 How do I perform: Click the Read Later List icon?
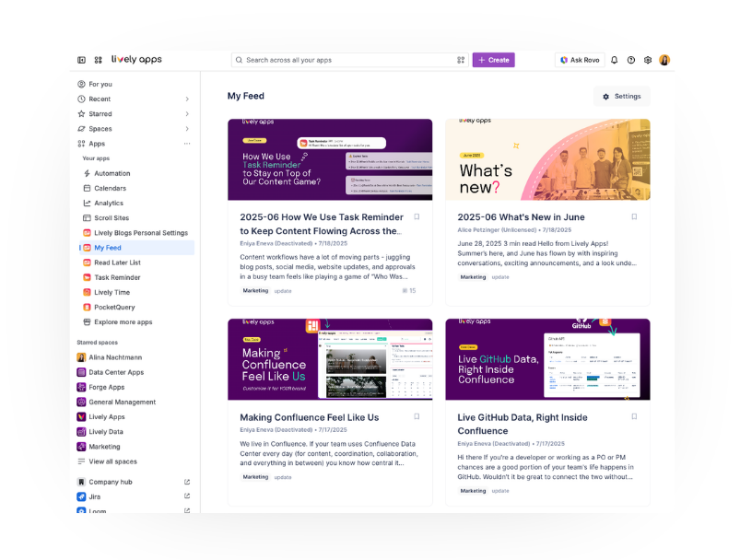pos(87,262)
